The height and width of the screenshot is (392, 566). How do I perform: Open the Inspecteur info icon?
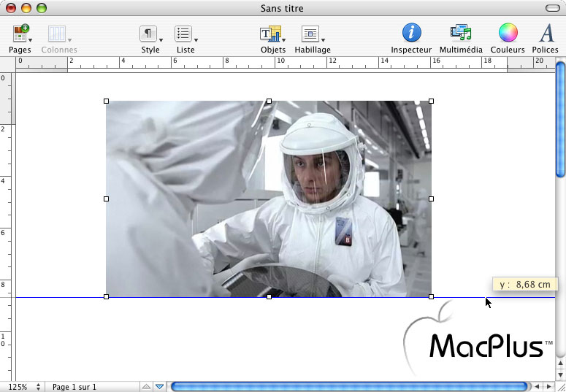coord(411,33)
